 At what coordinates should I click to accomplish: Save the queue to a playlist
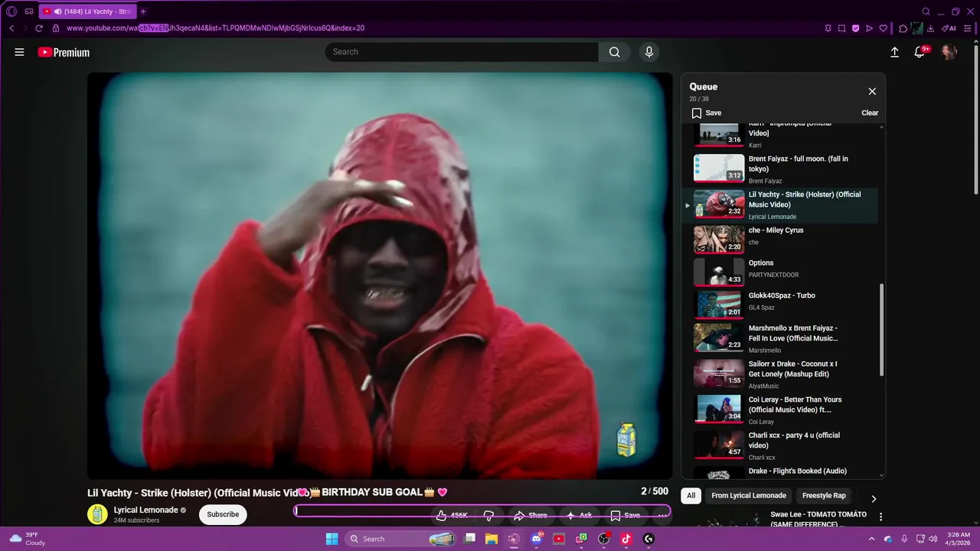coord(706,112)
